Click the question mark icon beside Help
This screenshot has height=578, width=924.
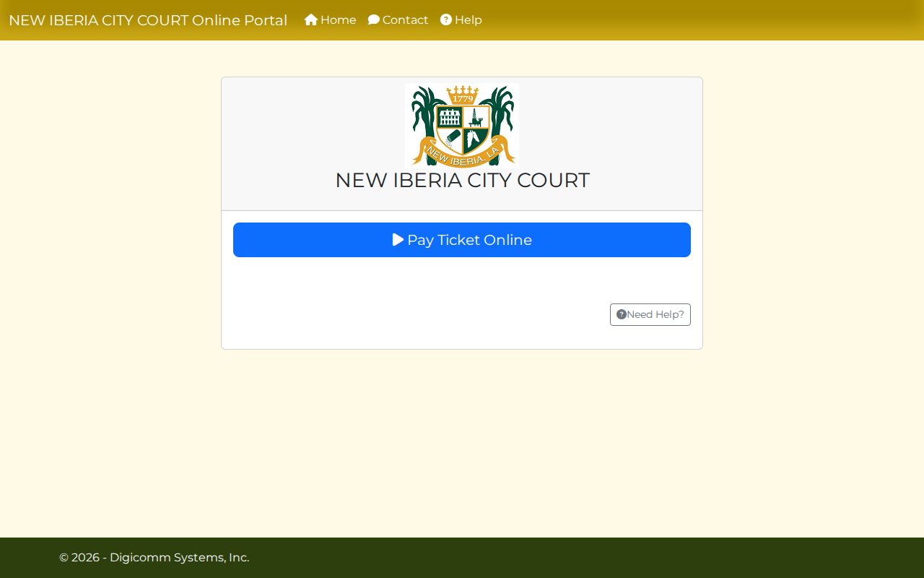446,20
